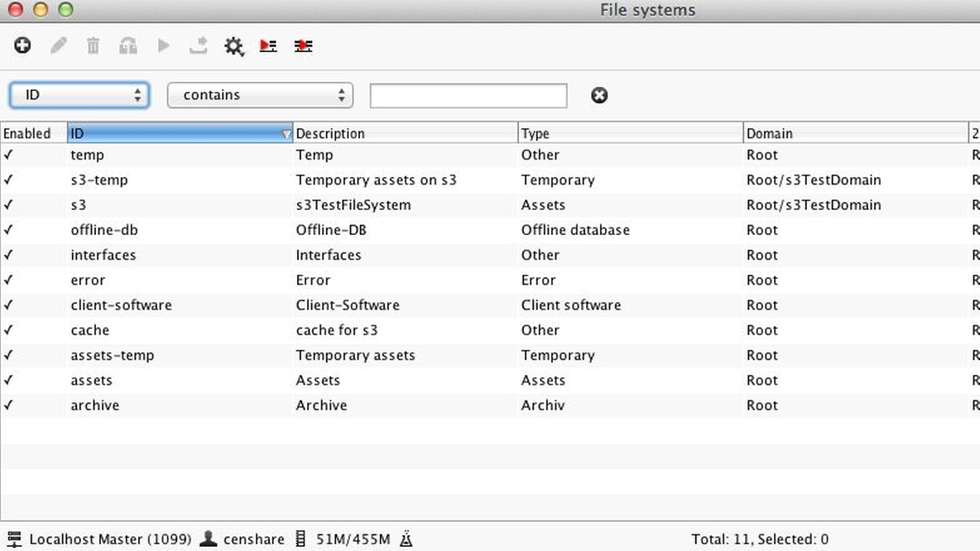Click the ID column sort arrow

tap(286, 133)
